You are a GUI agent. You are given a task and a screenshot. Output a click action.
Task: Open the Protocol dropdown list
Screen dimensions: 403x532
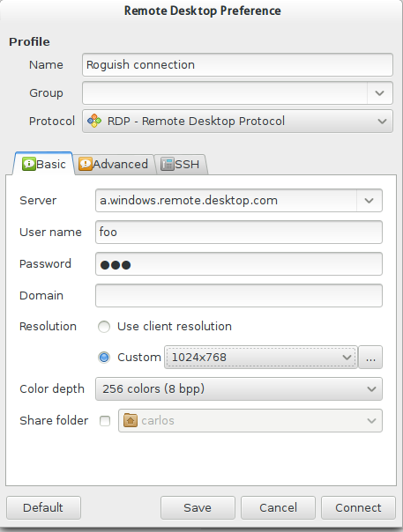pos(237,122)
